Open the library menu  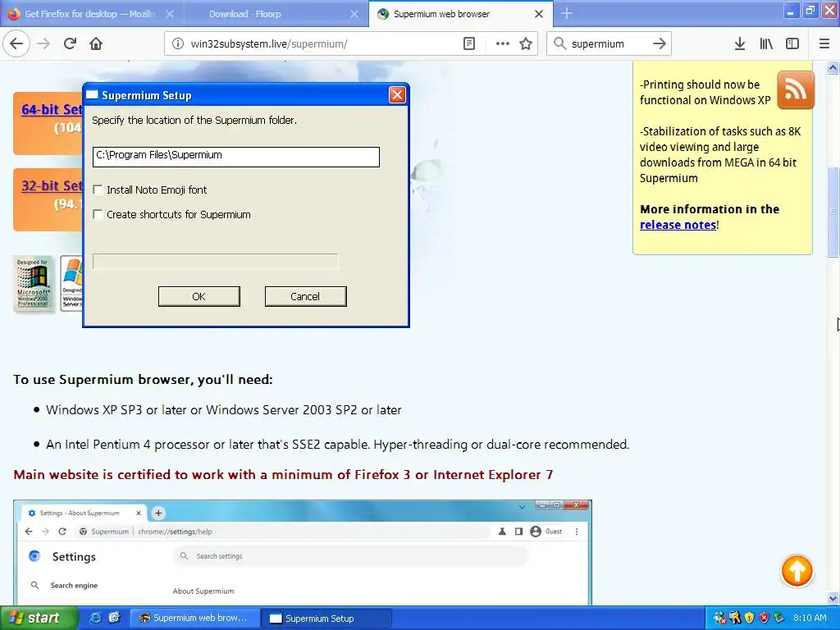766,43
